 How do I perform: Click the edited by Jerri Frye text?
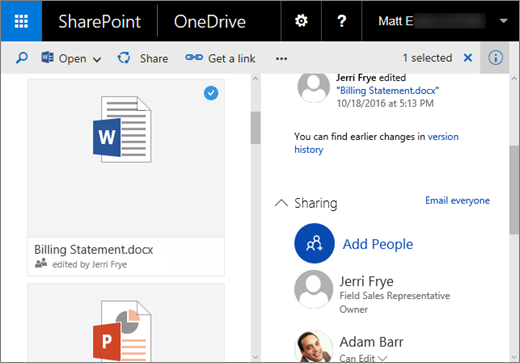point(90,264)
